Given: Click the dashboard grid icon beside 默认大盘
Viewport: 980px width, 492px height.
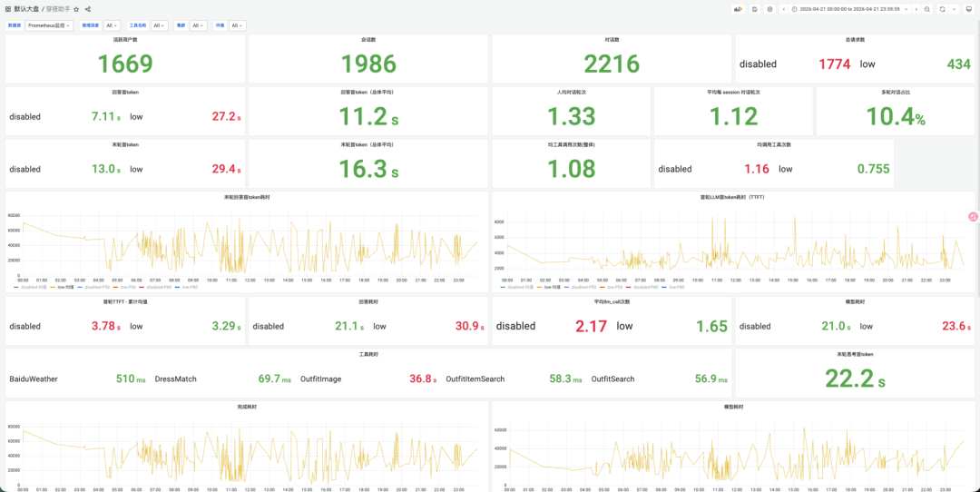Looking at the screenshot, I should (8, 9).
